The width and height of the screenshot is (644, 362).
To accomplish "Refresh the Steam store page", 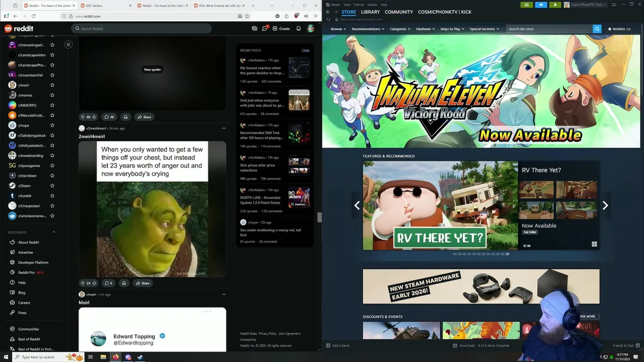I will 328,19.
